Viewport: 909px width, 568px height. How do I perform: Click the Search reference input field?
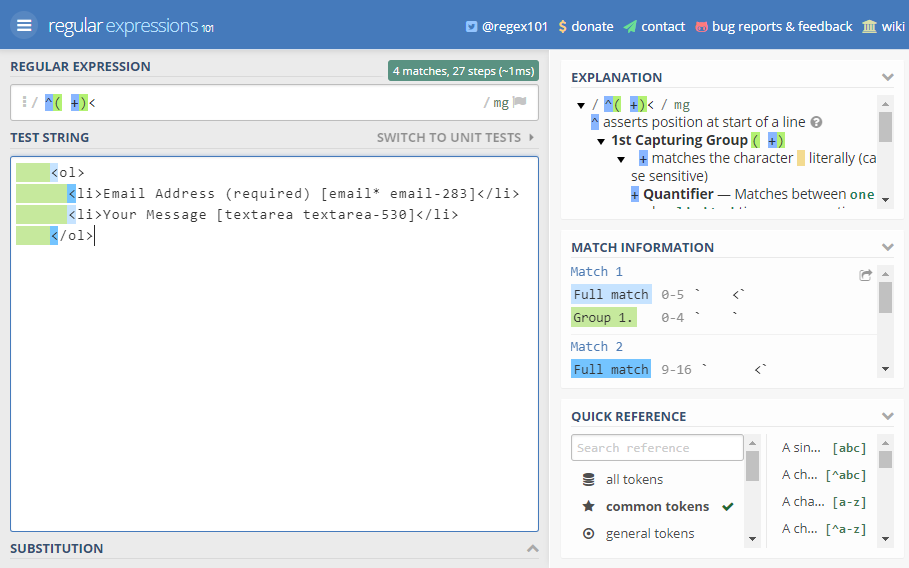pyautogui.click(x=656, y=448)
